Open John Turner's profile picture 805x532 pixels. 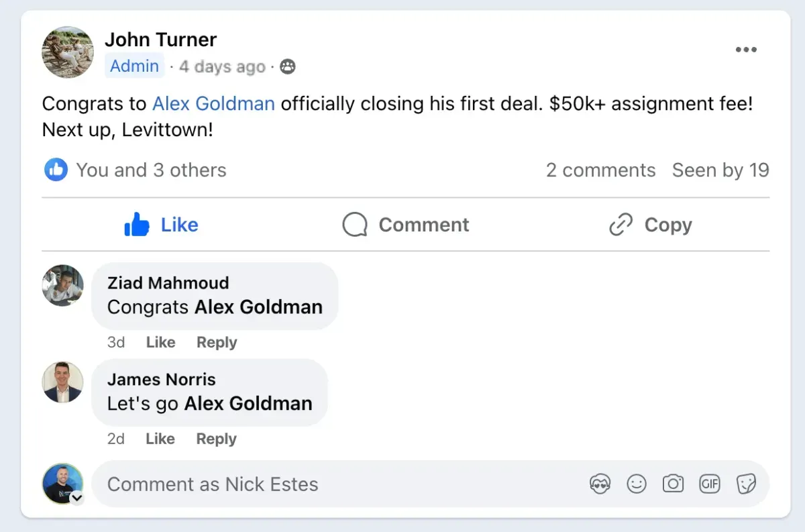click(x=68, y=52)
